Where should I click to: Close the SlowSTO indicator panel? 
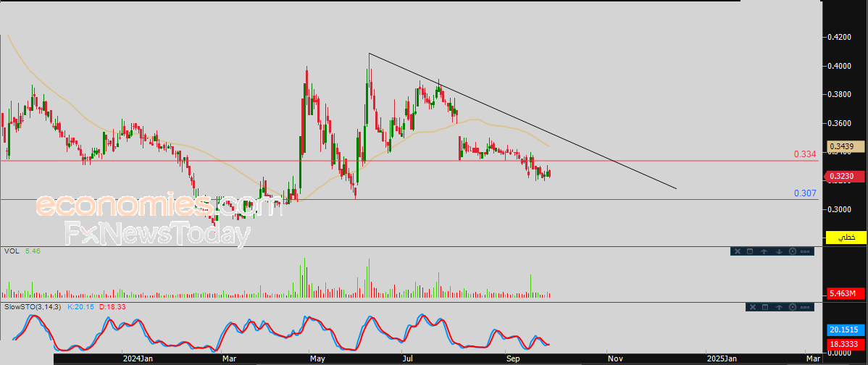tap(753, 307)
